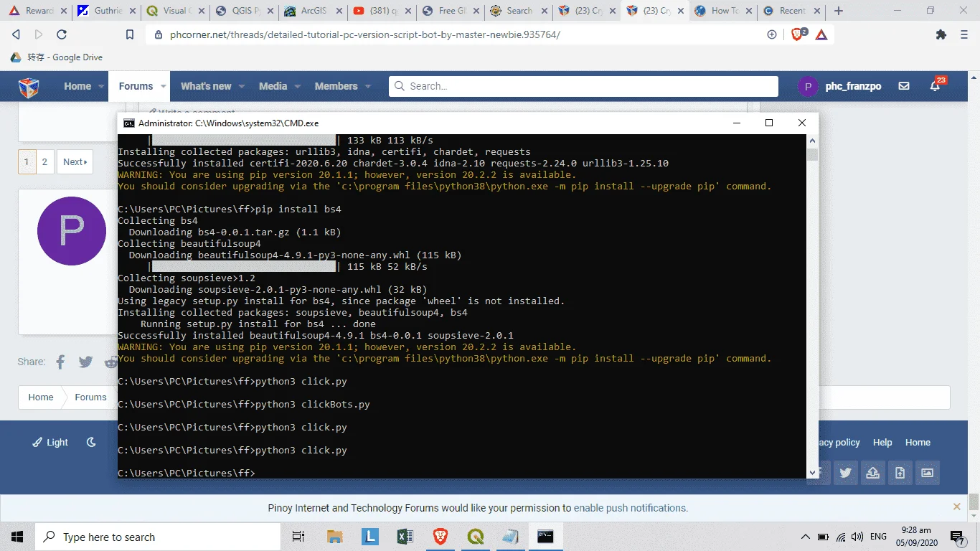Open the browser extensions puzzle icon
980x551 pixels.
(x=941, y=34)
